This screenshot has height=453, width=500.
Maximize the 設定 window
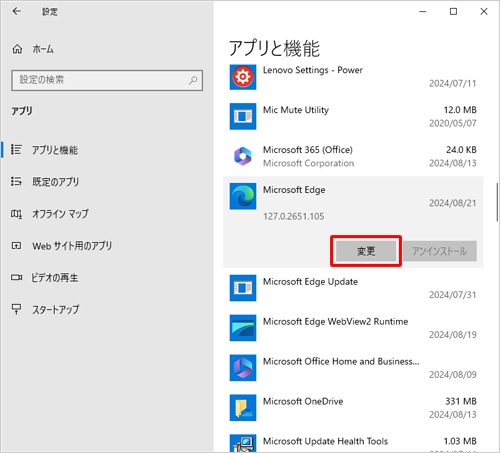coord(453,12)
